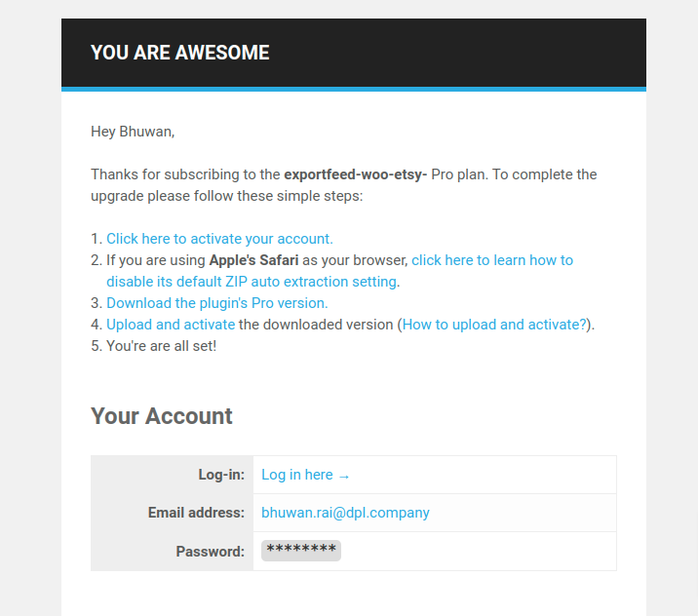Image resolution: width=698 pixels, height=616 pixels.
Task: Click the YOU ARE AWESOME header banner
Action: tap(354, 53)
